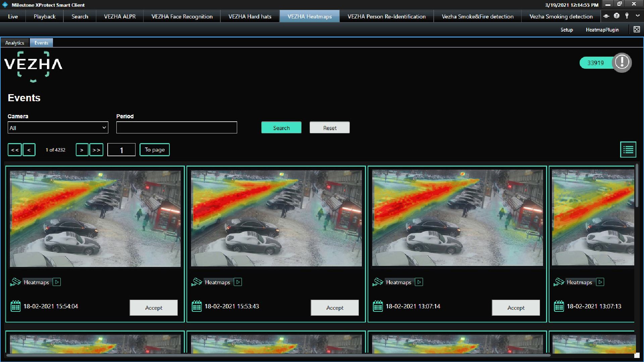Click the connection status icon in the top bar
The image size is (644, 362).
[x=606, y=16]
